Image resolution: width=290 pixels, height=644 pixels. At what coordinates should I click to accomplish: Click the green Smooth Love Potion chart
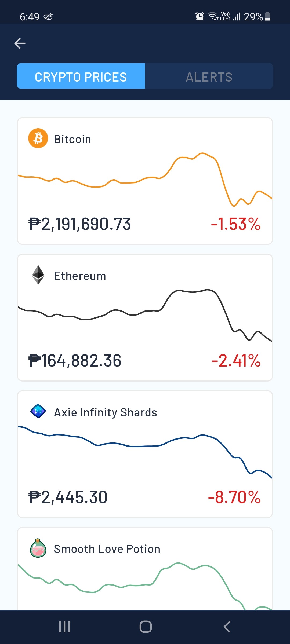[x=145, y=586]
